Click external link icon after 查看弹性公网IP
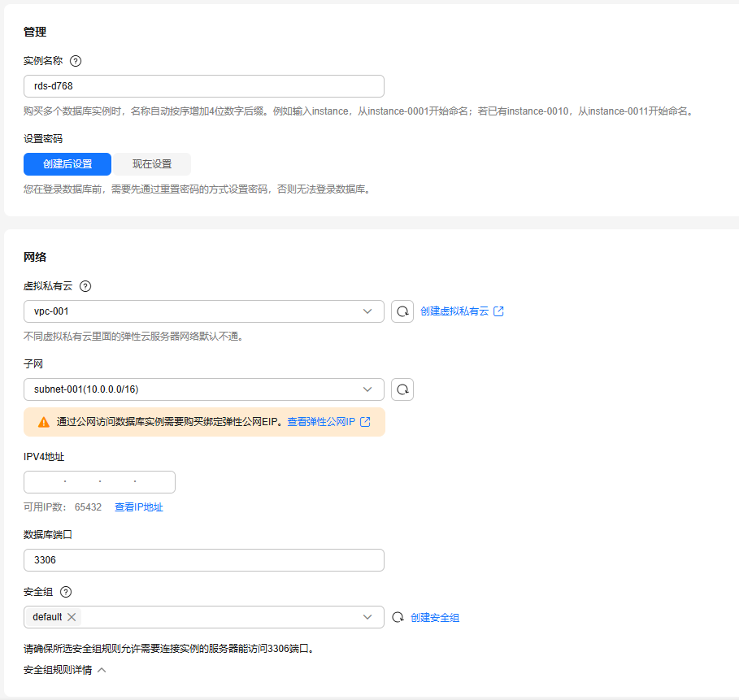 (365, 422)
